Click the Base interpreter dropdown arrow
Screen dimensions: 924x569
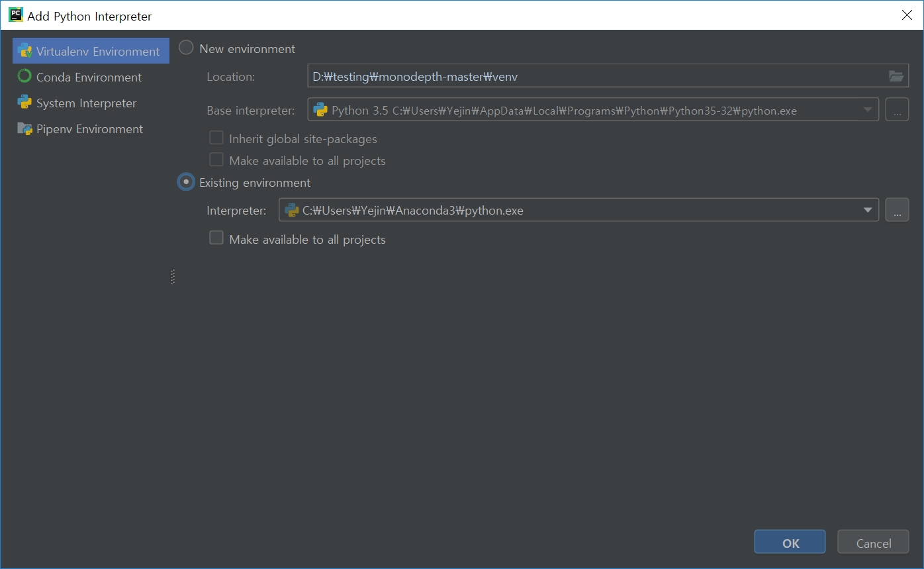click(x=868, y=110)
